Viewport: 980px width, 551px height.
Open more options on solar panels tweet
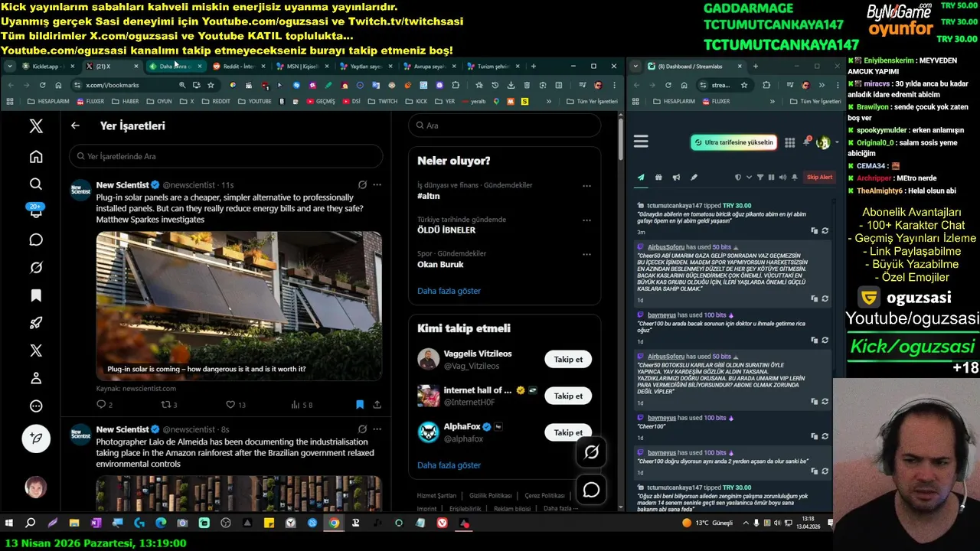377,184
